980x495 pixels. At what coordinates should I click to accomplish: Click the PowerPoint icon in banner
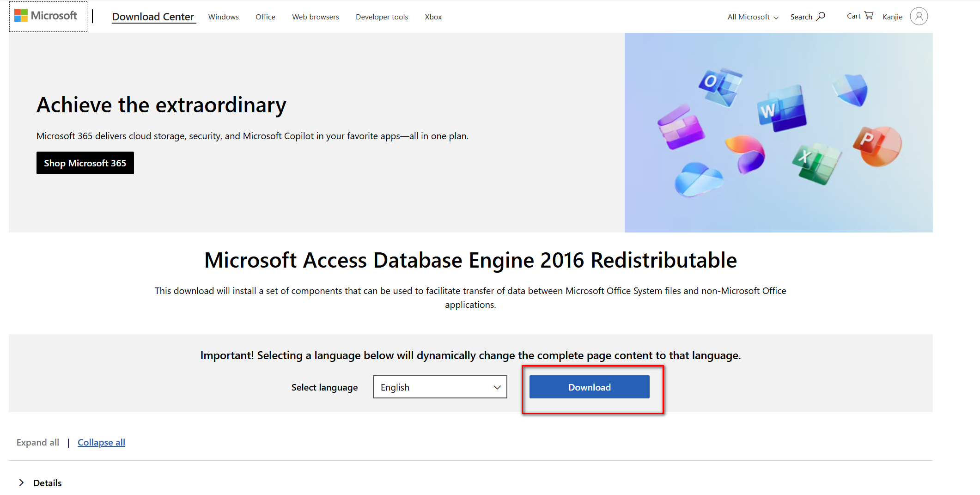(x=877, y=145)
